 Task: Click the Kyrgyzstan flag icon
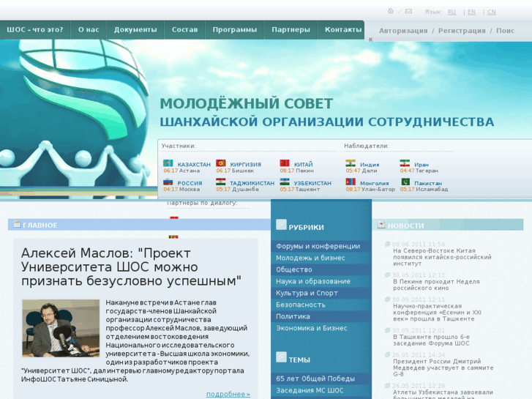(221, 163)
